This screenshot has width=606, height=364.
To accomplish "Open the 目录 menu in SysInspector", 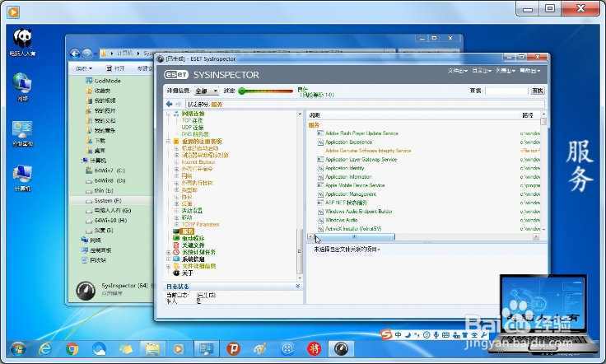I will click(482, 71).
